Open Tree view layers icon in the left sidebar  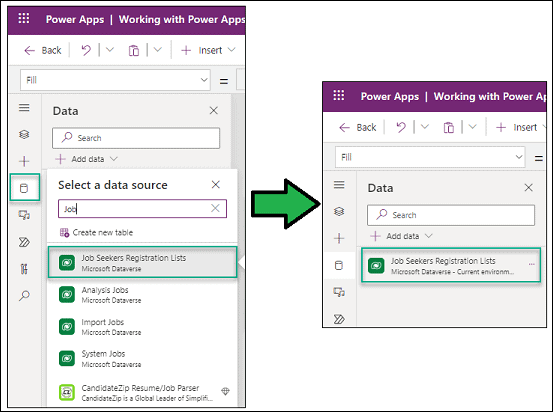click(x=24, y=134)
